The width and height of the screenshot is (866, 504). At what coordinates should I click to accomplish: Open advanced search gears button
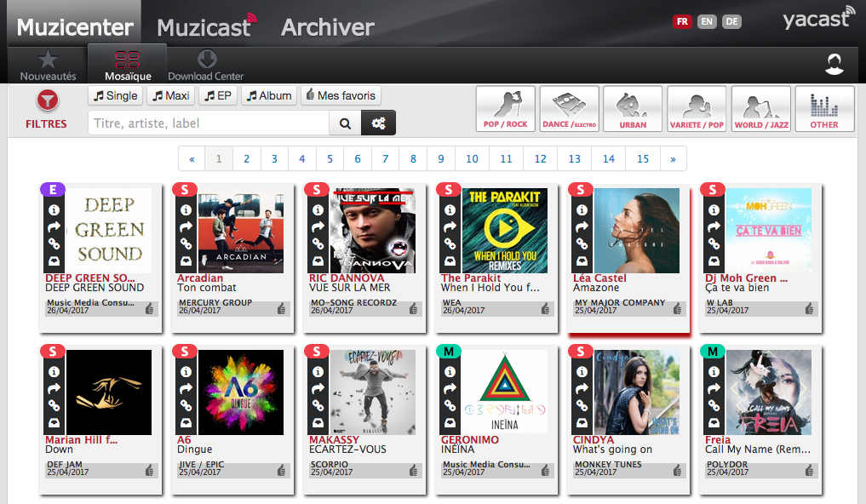(x=378, y=123)
